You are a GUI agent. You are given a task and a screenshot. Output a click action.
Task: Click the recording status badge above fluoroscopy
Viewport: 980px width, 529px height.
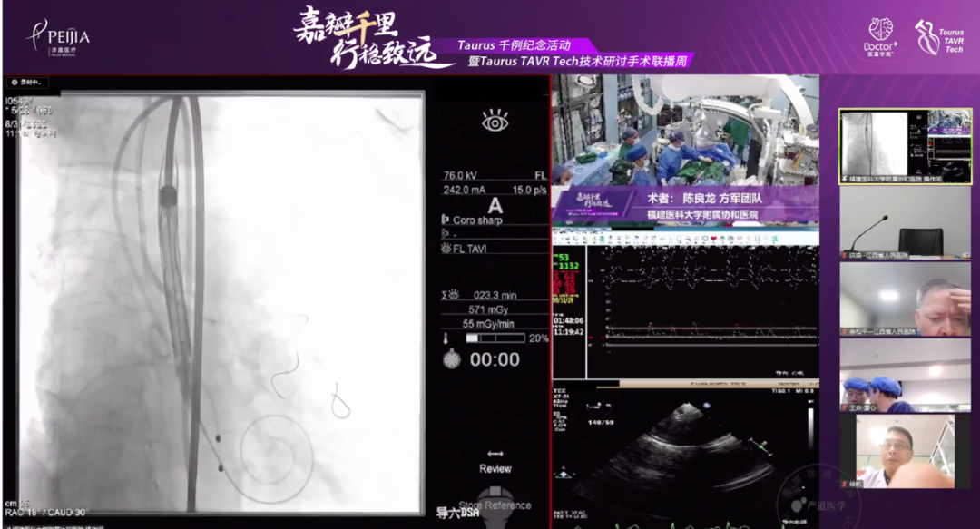pyautogui.click(x=26, y=83)
